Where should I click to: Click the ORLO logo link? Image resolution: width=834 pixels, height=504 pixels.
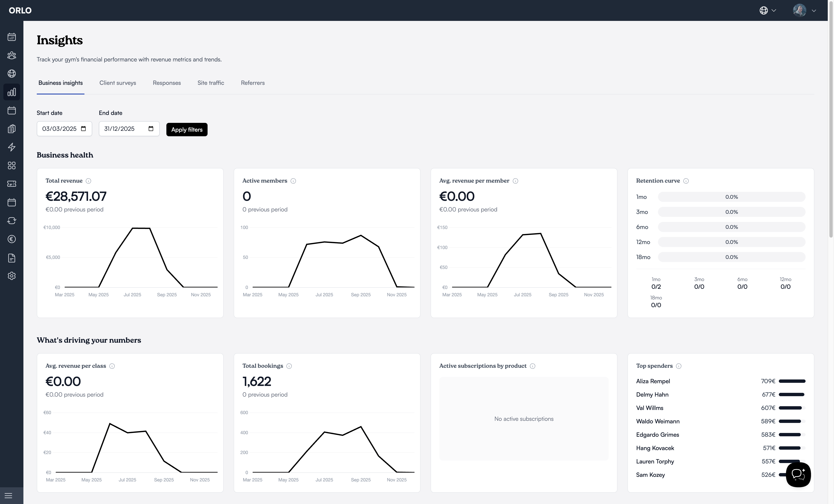[20, 10]
